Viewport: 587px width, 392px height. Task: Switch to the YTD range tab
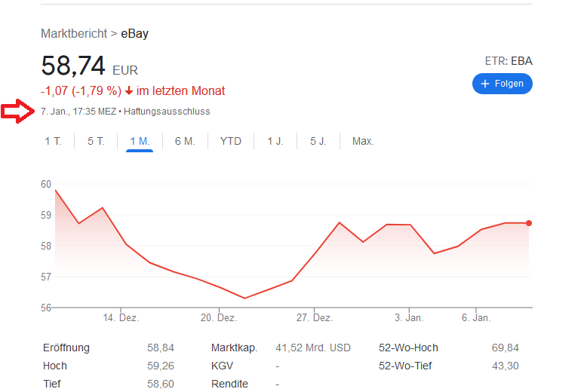coord(231,141)
